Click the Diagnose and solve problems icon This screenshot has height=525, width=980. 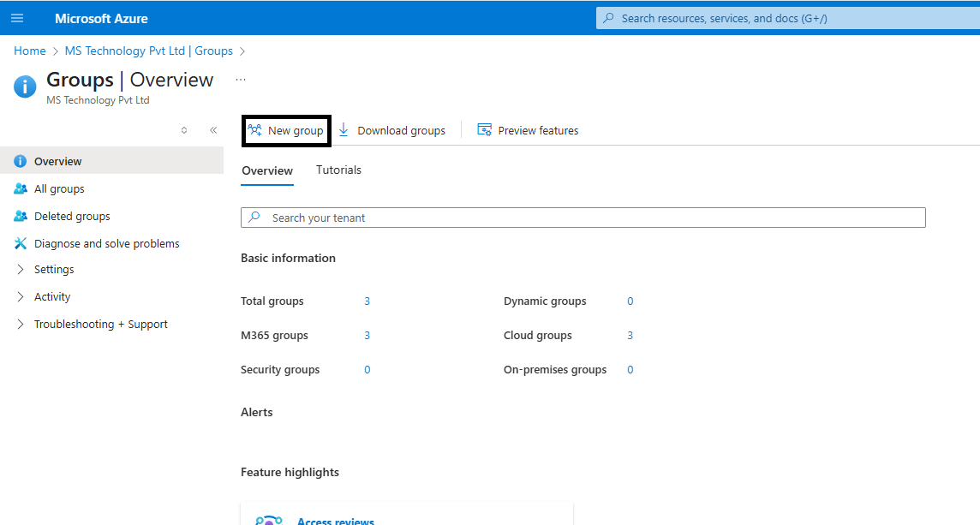click(x=21, y=243)
